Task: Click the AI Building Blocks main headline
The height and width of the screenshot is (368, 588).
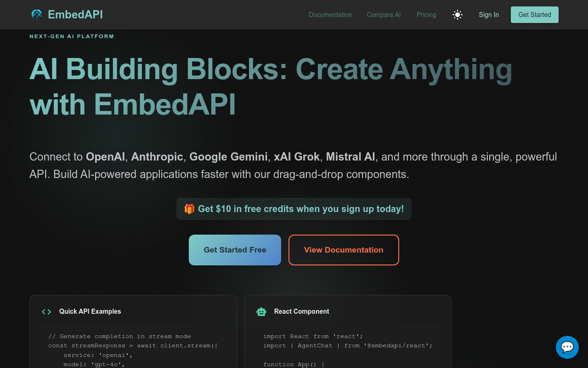Action: click(271, 86)
